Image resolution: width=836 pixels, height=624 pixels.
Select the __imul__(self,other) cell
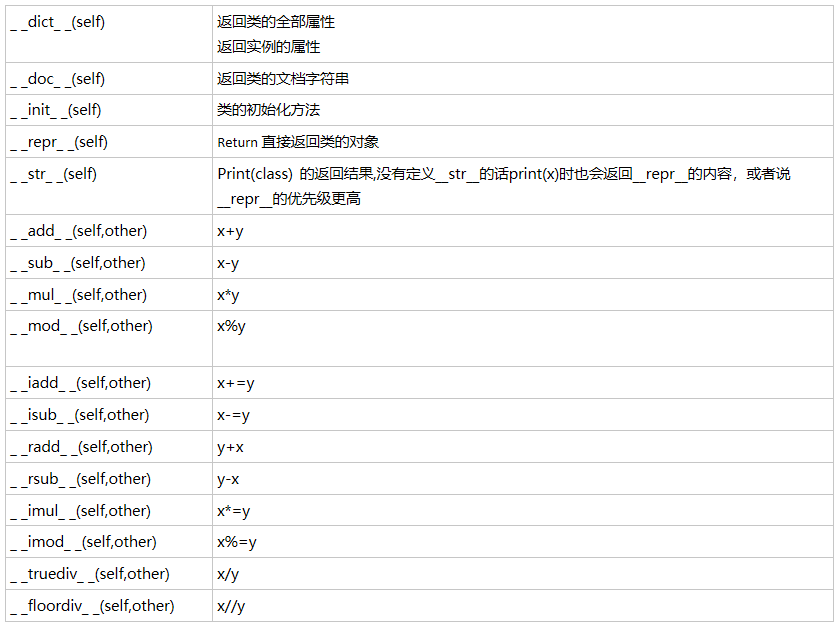point(80,511)
